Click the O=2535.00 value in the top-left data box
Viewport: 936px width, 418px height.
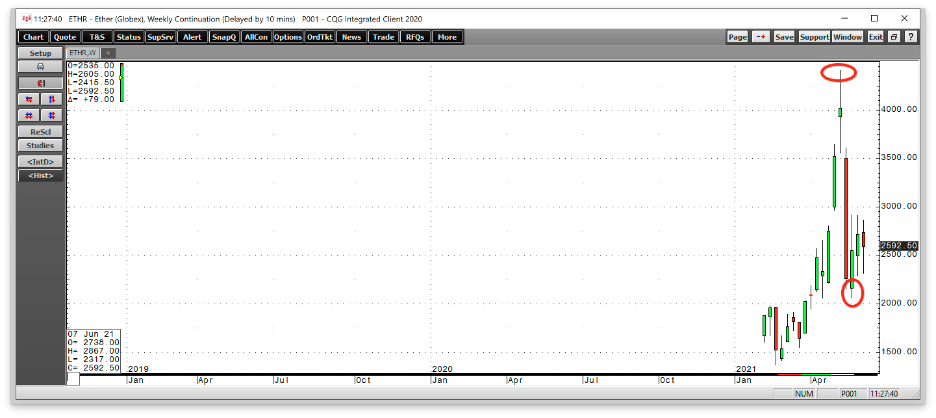coord(91,65)
